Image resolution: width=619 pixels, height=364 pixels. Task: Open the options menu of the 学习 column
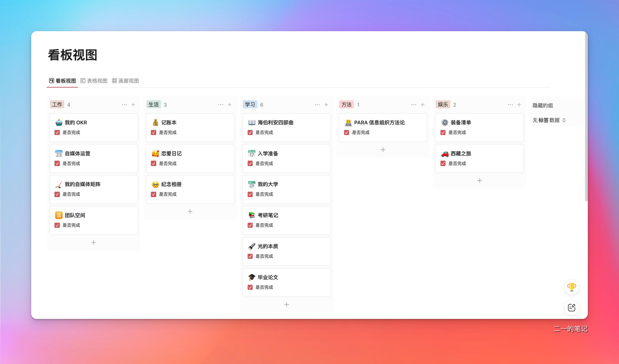[x=317, y=104]
